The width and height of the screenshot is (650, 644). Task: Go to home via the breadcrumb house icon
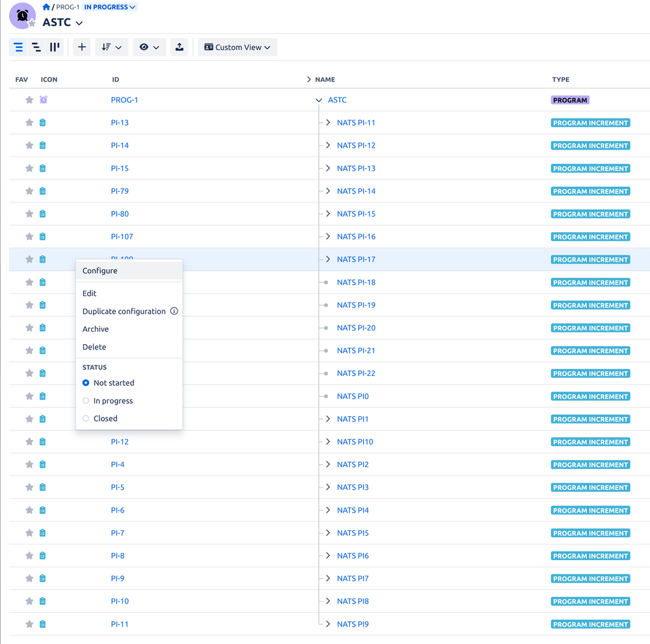[46, 7]
